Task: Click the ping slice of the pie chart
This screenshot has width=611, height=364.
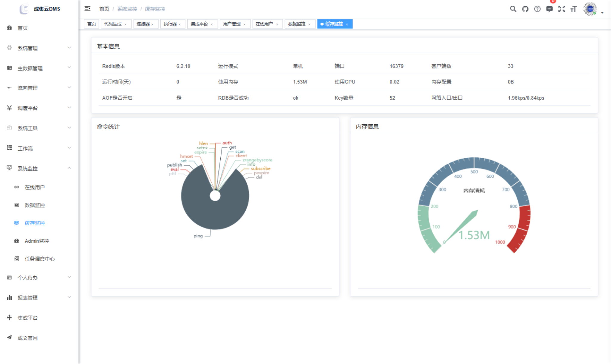Action: point(215,213)
